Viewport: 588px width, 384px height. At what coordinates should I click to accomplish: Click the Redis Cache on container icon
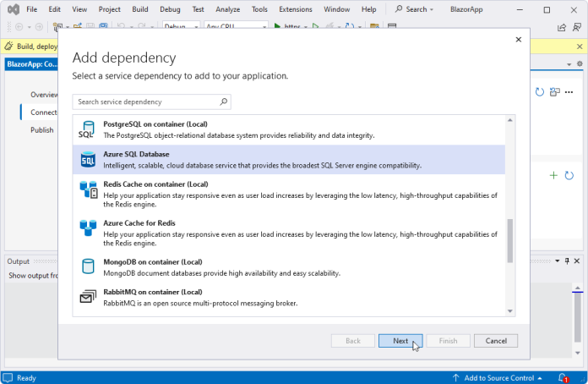click(89, 189)
